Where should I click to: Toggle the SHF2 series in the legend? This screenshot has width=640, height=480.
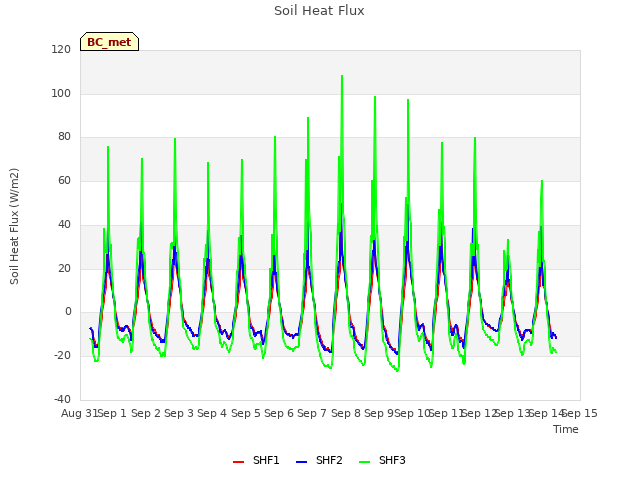pos(319,460)
